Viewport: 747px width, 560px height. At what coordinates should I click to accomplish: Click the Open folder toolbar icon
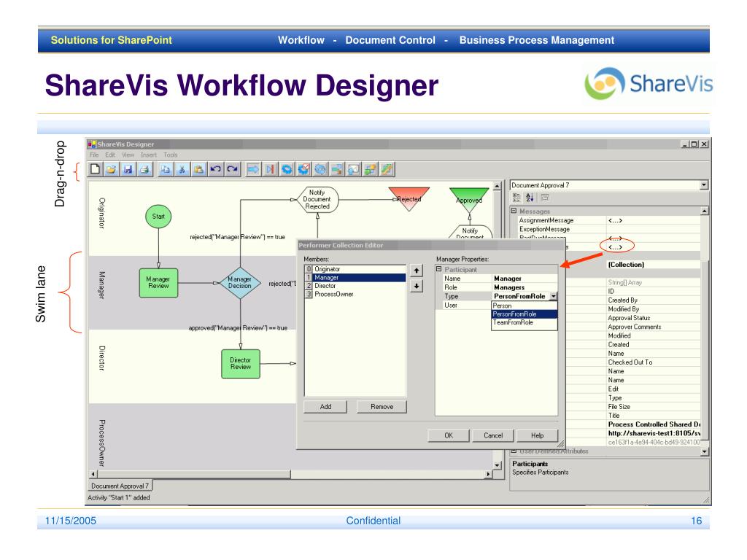coord(112,169)
